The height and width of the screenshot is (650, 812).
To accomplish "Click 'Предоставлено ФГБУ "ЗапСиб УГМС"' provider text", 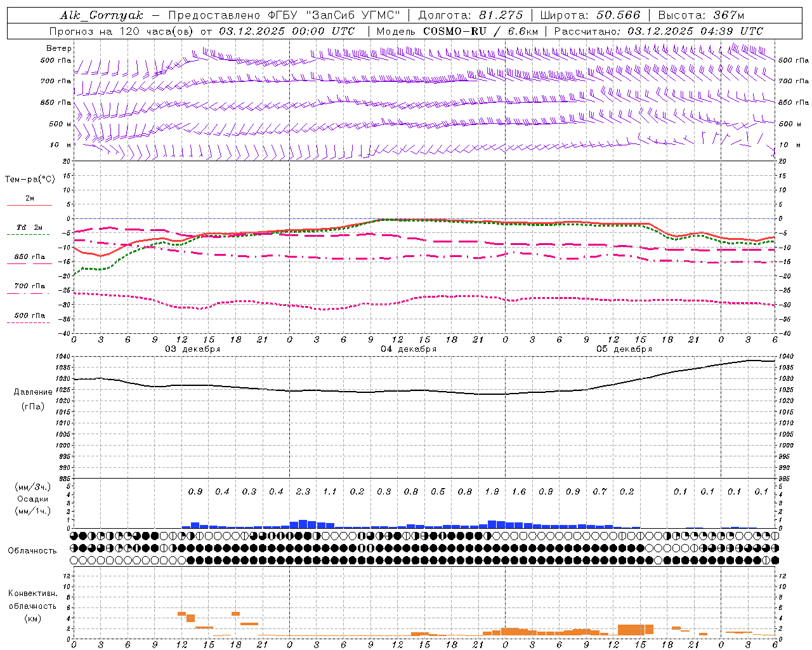I will point(284,15).
